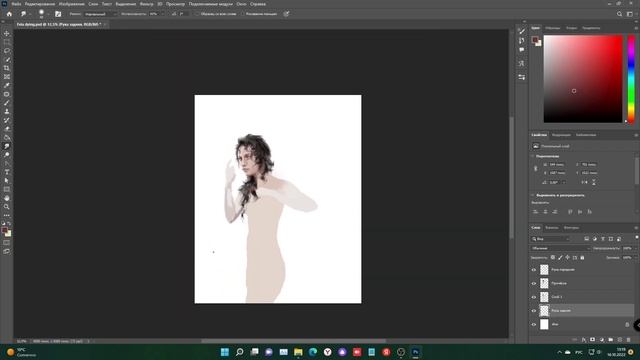Select the 'Рука передняя' layer name

[563, 270]
